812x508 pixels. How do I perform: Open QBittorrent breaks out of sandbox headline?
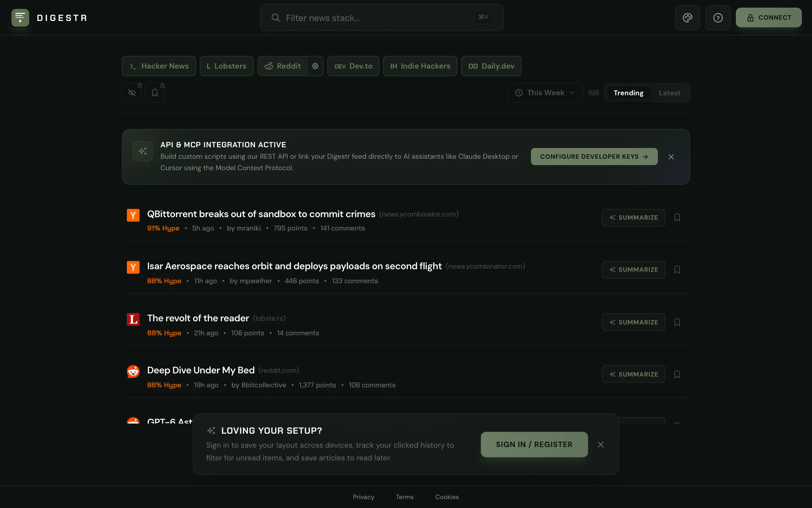tap(261, 214)
